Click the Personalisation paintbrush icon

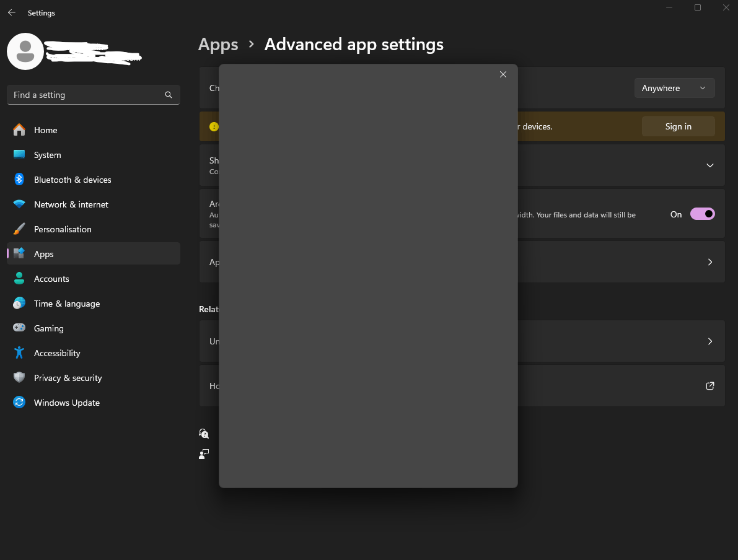coord(19,229)
